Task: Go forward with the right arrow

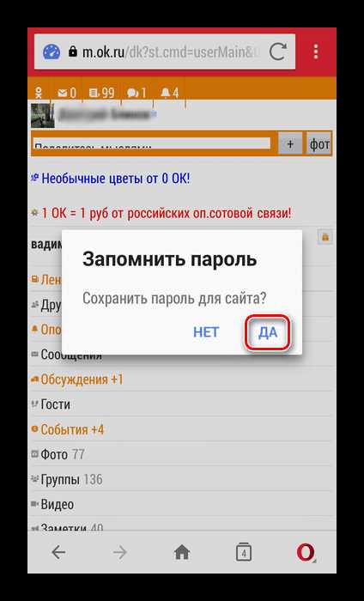Action: (x=120, y=552)
